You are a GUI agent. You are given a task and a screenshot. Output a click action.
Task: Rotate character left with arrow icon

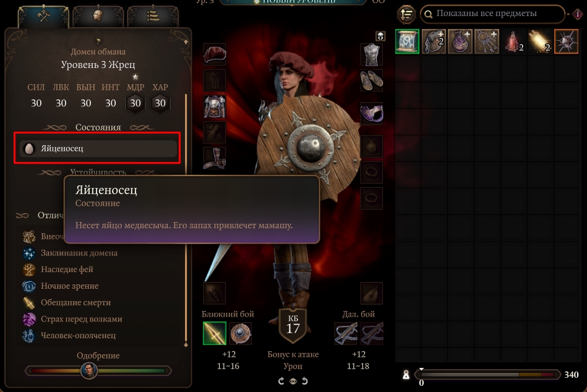[x=281, y=381]
